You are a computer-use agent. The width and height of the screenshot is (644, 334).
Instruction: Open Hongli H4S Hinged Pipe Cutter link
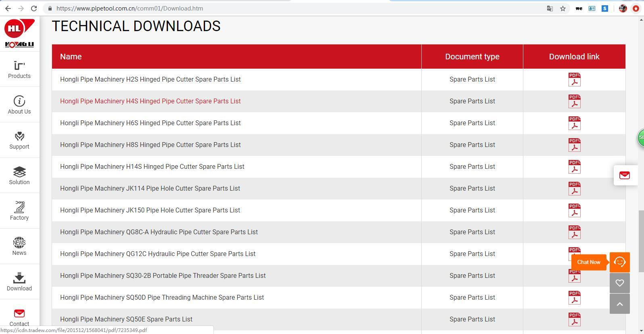150,101
